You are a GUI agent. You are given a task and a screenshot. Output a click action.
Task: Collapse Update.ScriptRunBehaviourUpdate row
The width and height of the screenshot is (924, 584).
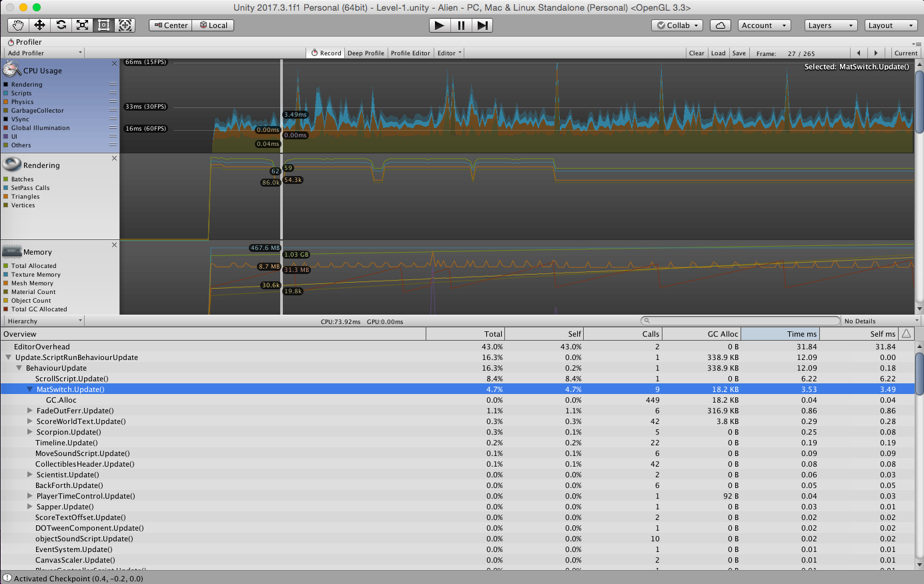tap(9, 357)
